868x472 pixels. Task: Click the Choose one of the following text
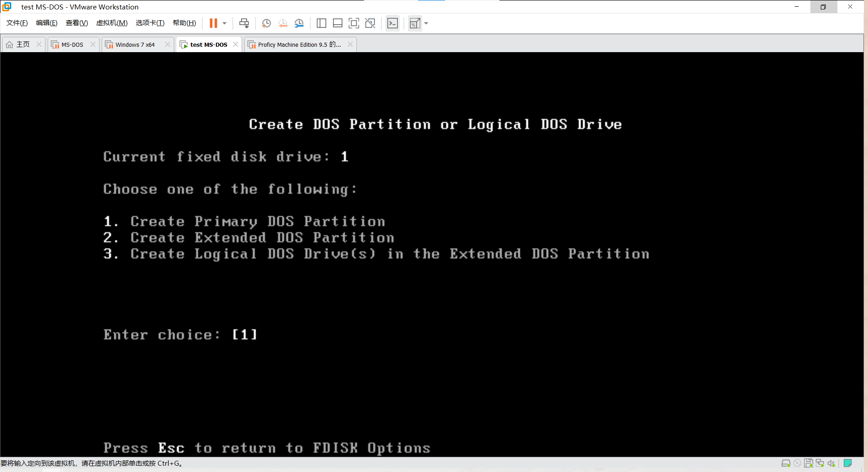[230, 189]
